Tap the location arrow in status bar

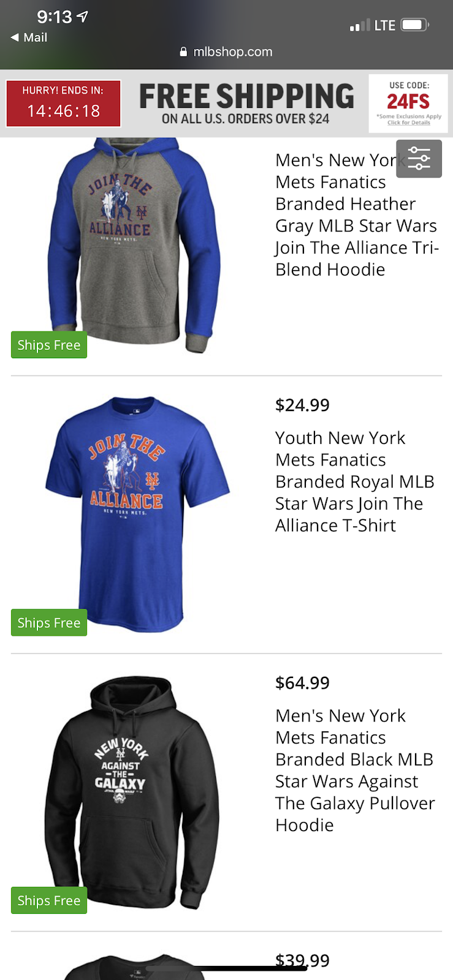82,17
